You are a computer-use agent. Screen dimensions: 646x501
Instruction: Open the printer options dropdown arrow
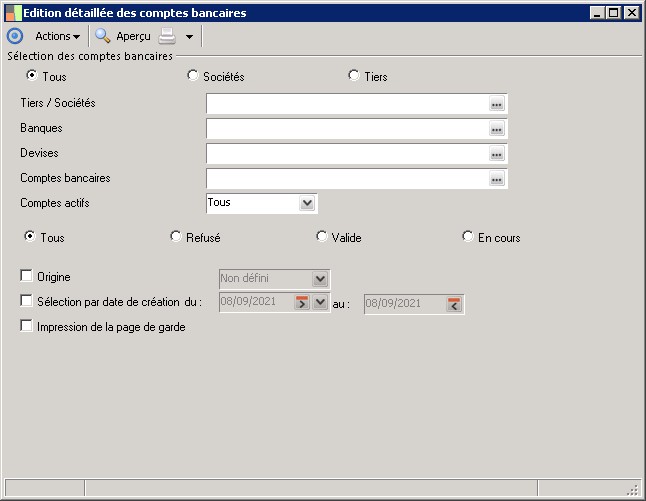(x=189, y=37)
